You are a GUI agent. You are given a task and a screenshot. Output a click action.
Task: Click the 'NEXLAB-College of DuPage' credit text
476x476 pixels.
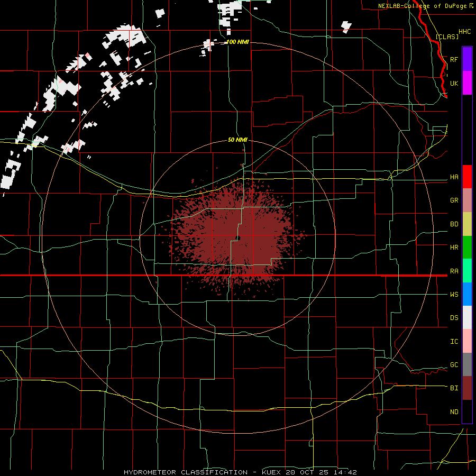click(x=422, y=6)
